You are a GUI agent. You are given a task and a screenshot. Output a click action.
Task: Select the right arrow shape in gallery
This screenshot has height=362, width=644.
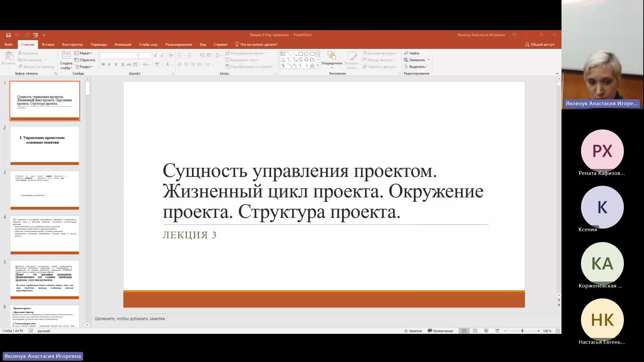pyautogui.click(x=301, y=60)
